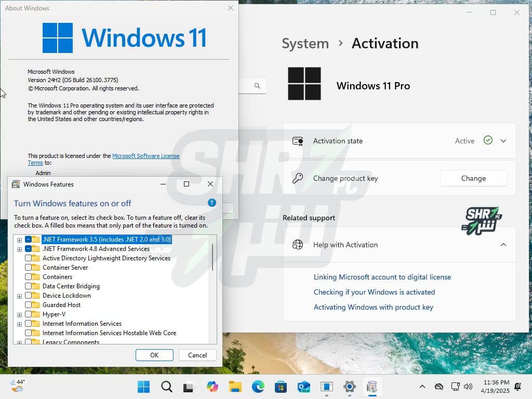Minimize the Windows Features dialog
Image resolution: width=532 pixels, height=399 pixels.
163,184
